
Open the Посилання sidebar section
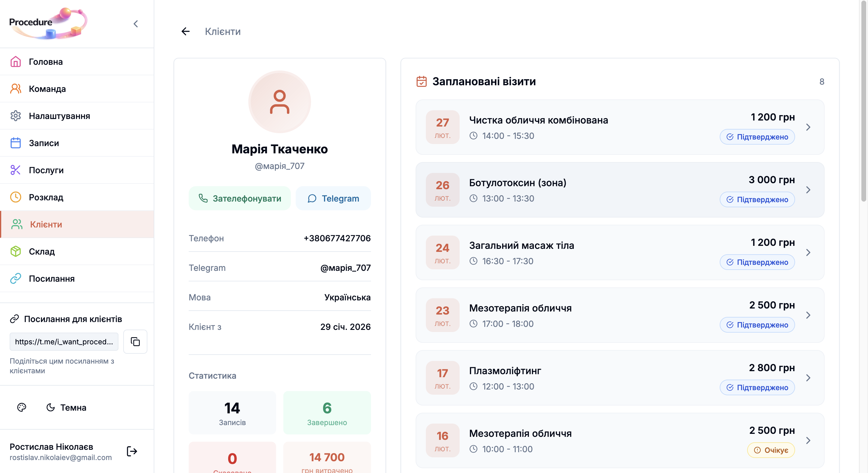(51, 279)
